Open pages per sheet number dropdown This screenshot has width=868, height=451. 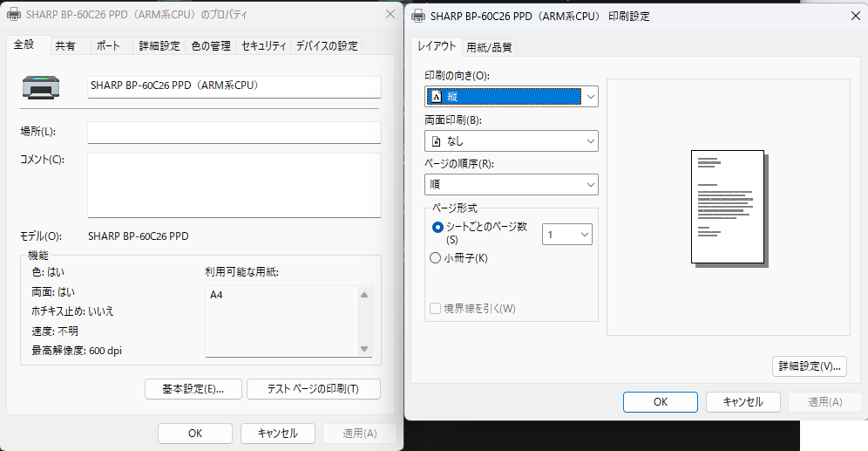(x=566, y=235)
